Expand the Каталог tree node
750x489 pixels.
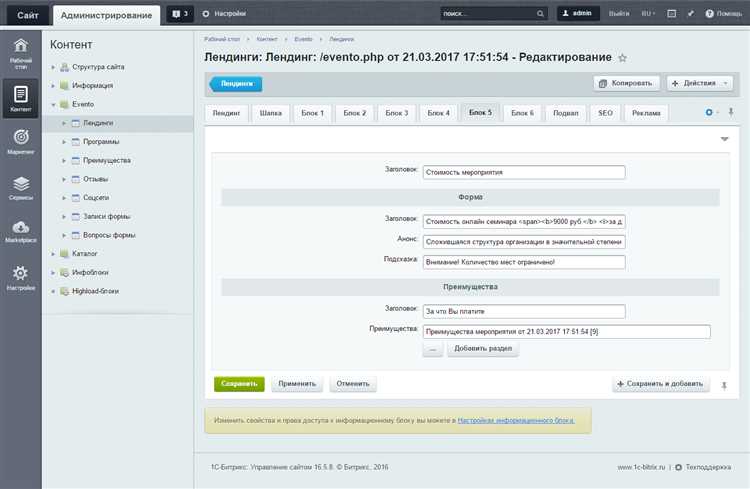click(x=53, y=254)
